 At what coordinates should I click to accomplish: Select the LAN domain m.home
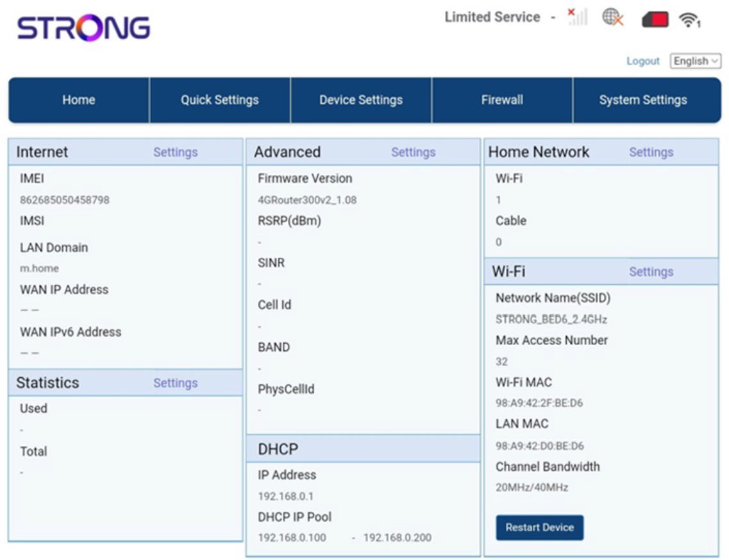point(40,268)
